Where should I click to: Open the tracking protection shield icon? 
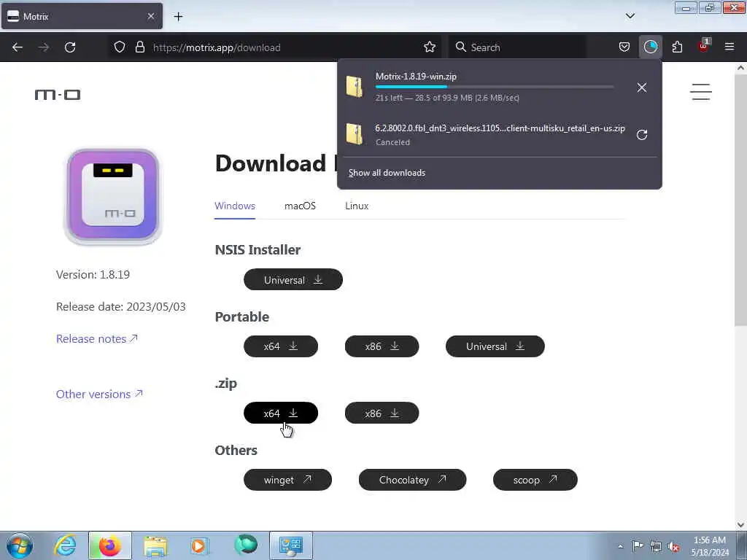120,47
